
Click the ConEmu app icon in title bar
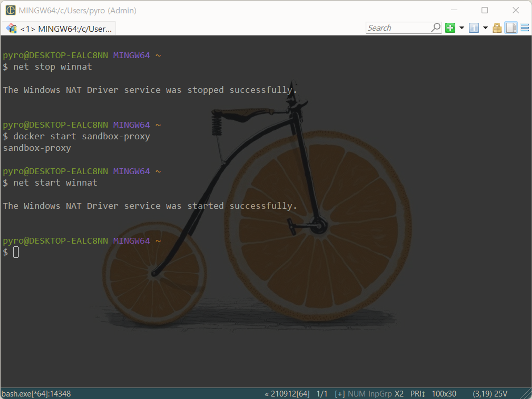coord(11,10)
